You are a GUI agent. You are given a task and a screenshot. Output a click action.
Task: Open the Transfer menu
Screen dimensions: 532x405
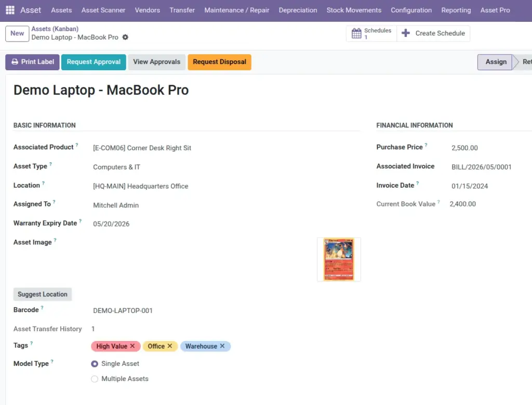[x=182, y=10]
